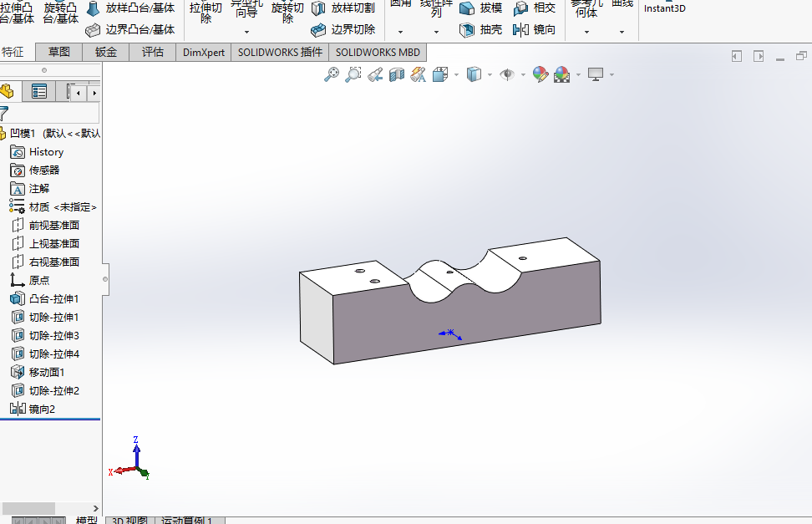Open the Edit Appearance color ball icon

tap(540, 74)
